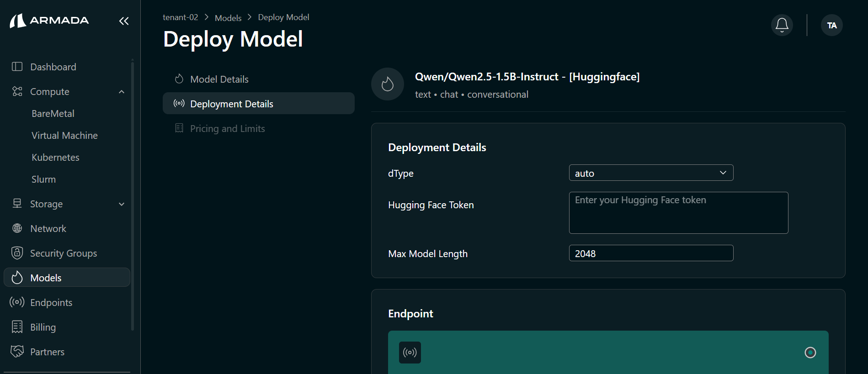Viewport: 868px width, 374px height.
Task: Click Deploy Model breadcrumb
Action: (283, 17)
